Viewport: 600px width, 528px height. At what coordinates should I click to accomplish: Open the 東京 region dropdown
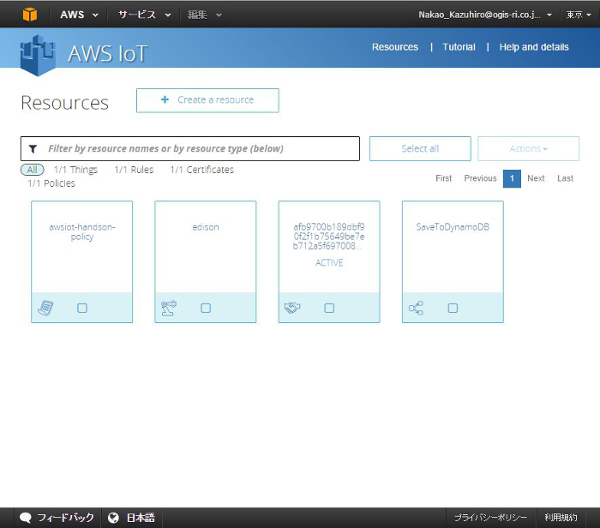579,15
